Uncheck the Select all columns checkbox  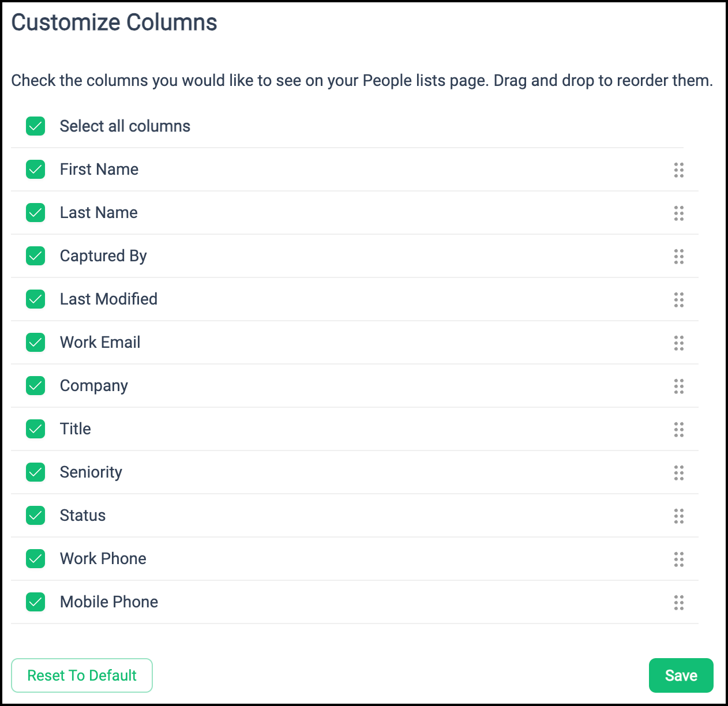[x=36, y=126]
